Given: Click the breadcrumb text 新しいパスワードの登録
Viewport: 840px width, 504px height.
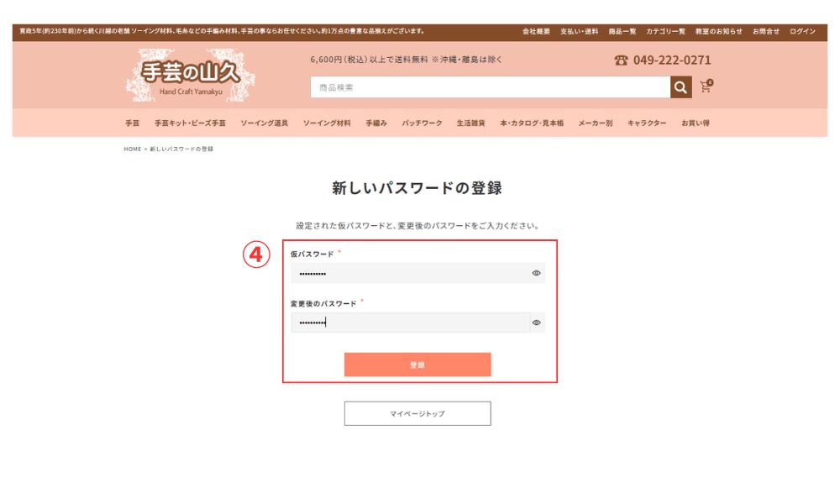Looking at the screenshot, I should 181,150.
